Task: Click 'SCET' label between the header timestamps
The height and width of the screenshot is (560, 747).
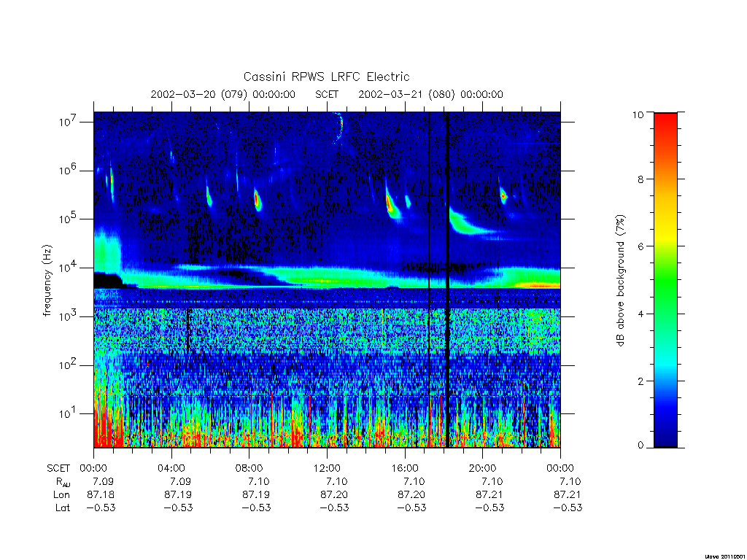Action: click(x=327, y=94)
